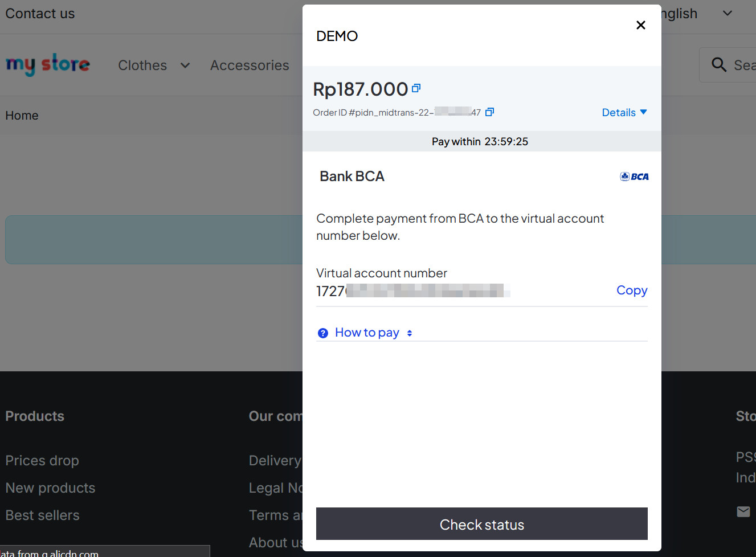Click the Bank BCA heading
756x557 pixels.
pyautogui.click(x=352, y=177)
